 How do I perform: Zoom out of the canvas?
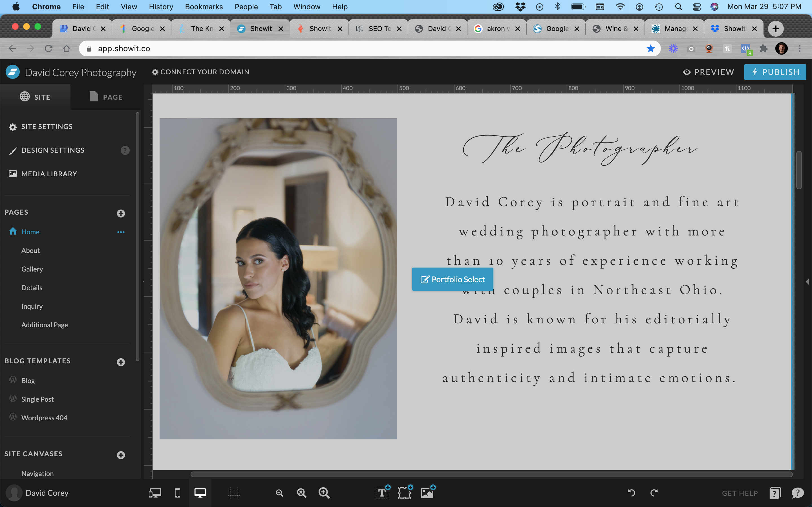(279, 493)
